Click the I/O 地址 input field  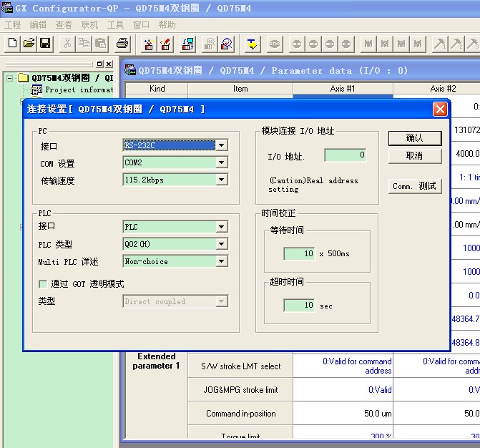click(x=345, y=155)
